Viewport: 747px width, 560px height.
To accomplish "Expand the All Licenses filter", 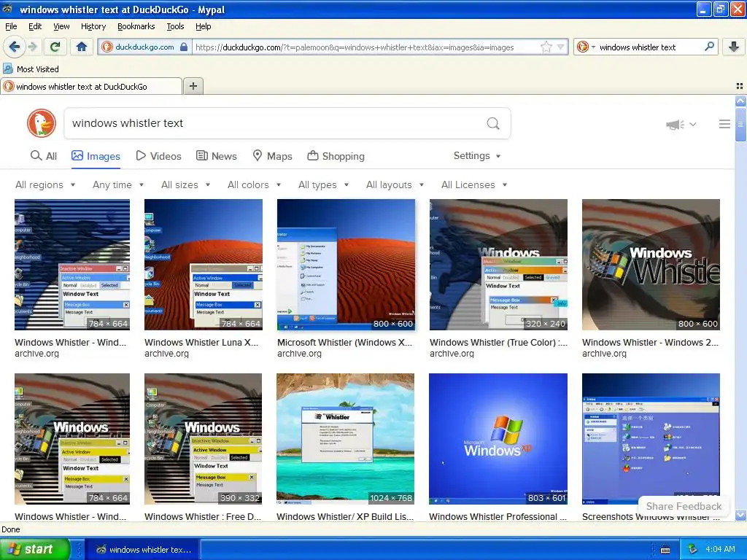I will 474,184.
